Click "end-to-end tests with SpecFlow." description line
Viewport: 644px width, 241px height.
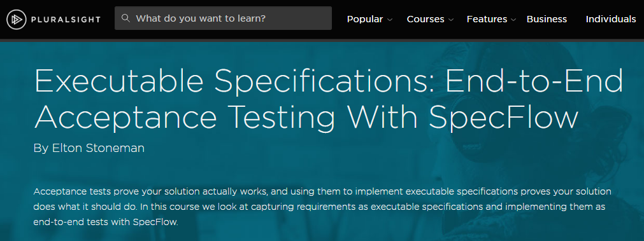[x=106, y=223]
